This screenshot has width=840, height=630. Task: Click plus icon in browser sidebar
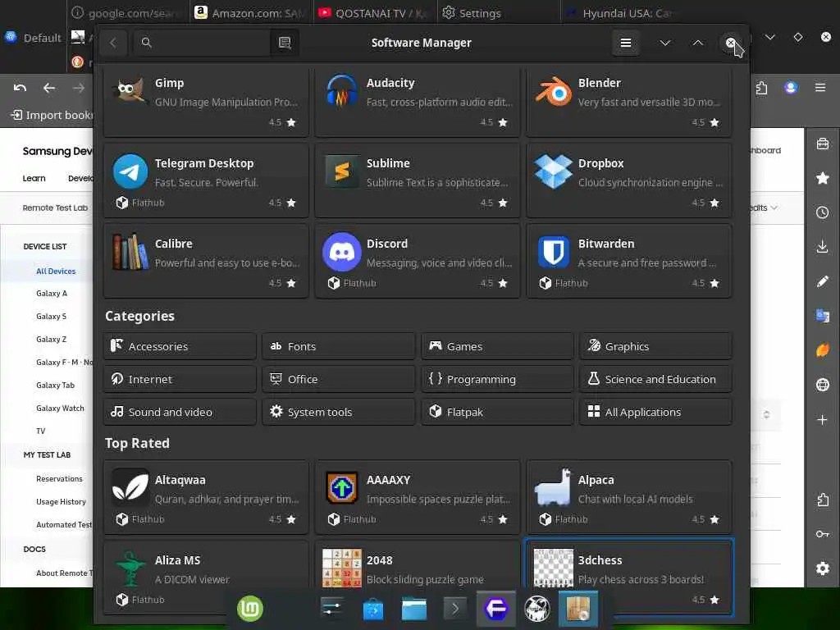click(x=822, y=419)
